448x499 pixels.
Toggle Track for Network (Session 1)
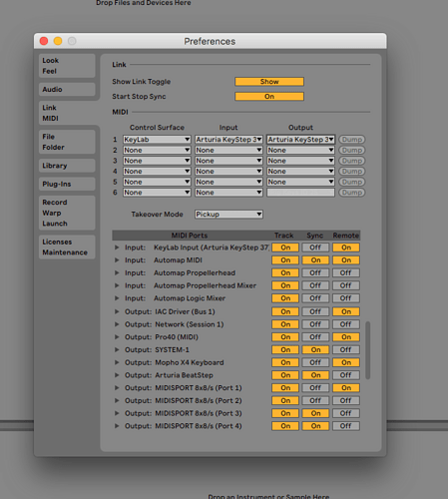click(285, 324)
